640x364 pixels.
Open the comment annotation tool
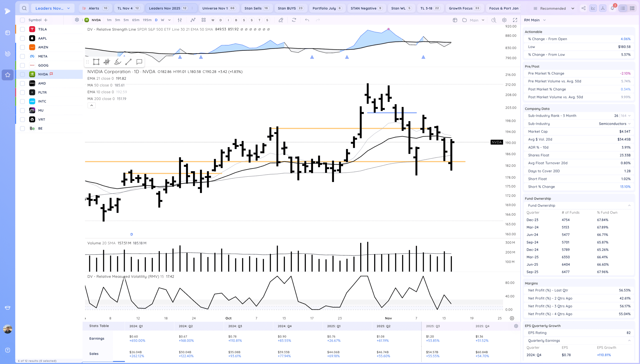(x=139, y=62)
